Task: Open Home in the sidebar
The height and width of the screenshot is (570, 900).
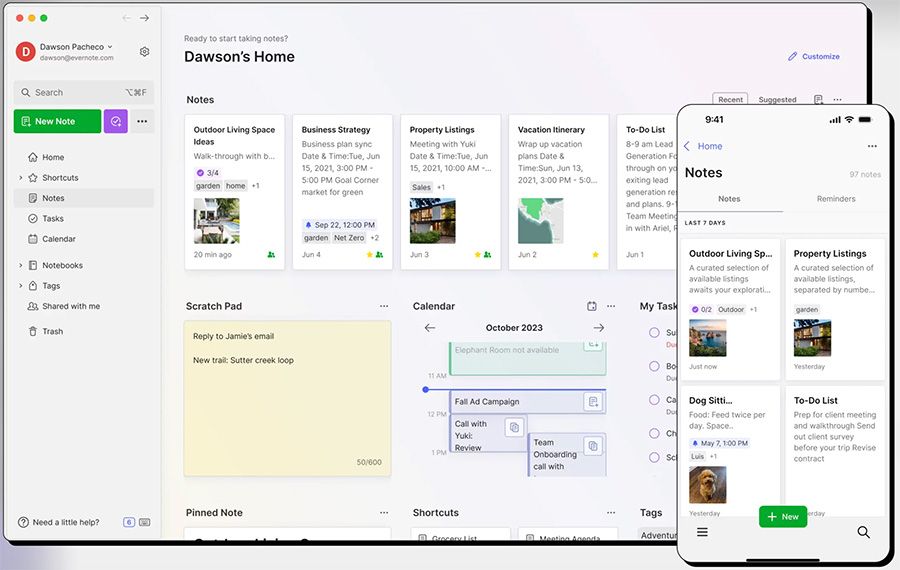Action: [53, 157]
